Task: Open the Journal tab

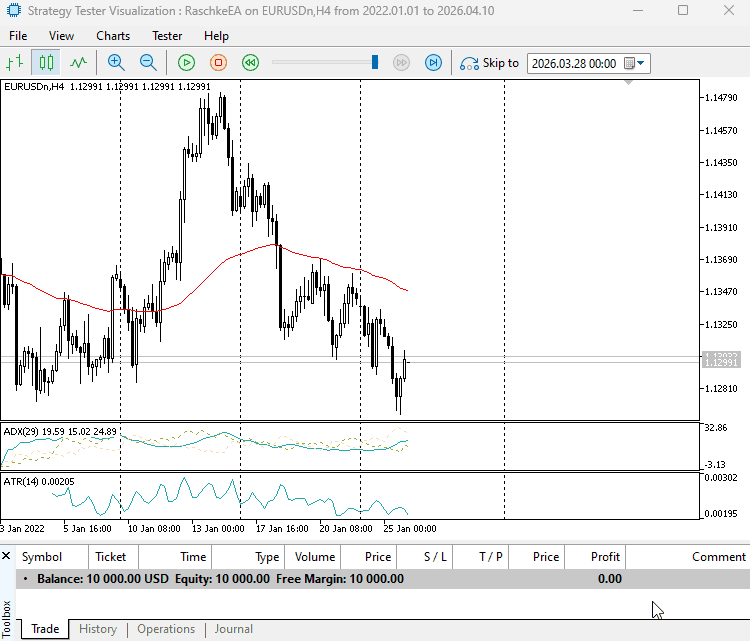Action: 233,629
